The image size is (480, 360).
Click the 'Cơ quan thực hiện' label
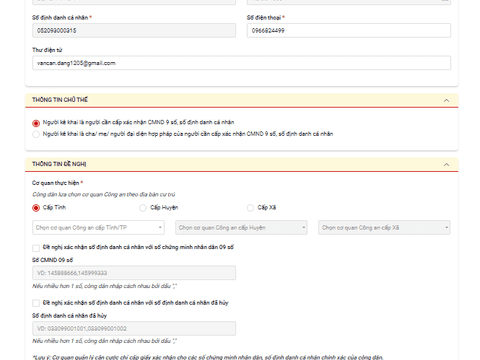coord(56,183)
